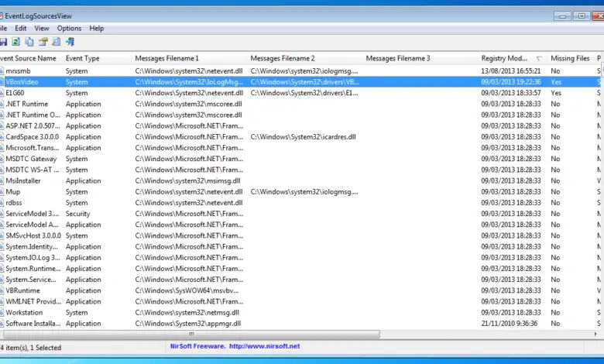The height and width of the screenshot is (364, 604).
Task: Click the Find magnifier toolbar icon
Action: coord(57,42)
